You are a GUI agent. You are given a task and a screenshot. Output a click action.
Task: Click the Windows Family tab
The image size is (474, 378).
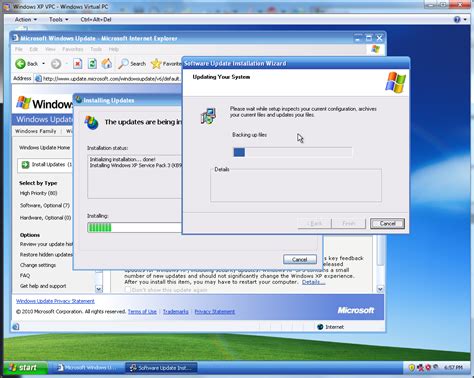(x=36, y=131)
